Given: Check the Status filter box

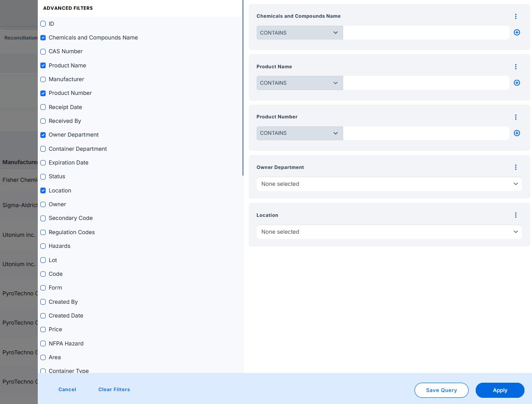Looking at the screenshot, I should click(x=43, y=177).
